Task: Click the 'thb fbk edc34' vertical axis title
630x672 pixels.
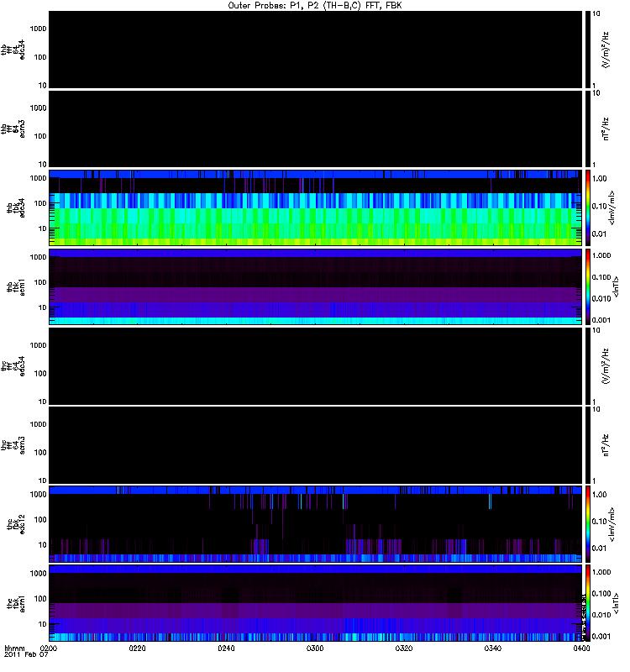Action: [x=16, y=207]
